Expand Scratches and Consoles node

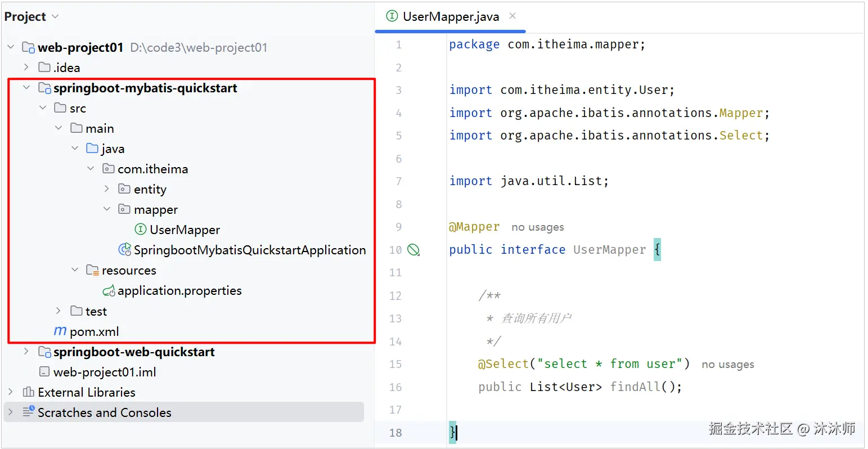click(11, 412)
